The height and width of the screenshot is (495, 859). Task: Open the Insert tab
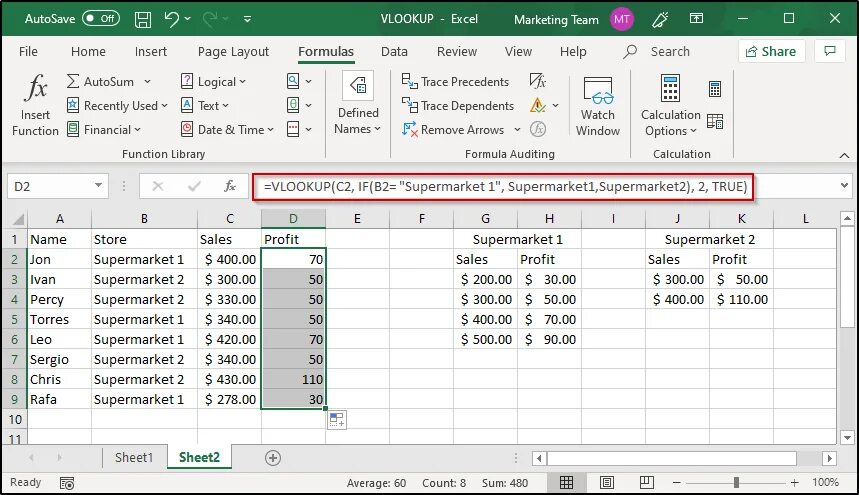pos(151,51)
